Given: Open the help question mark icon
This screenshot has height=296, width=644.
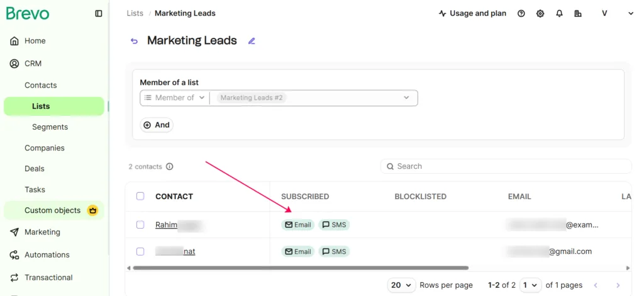Looking at the screenshot, I should 521,14.
